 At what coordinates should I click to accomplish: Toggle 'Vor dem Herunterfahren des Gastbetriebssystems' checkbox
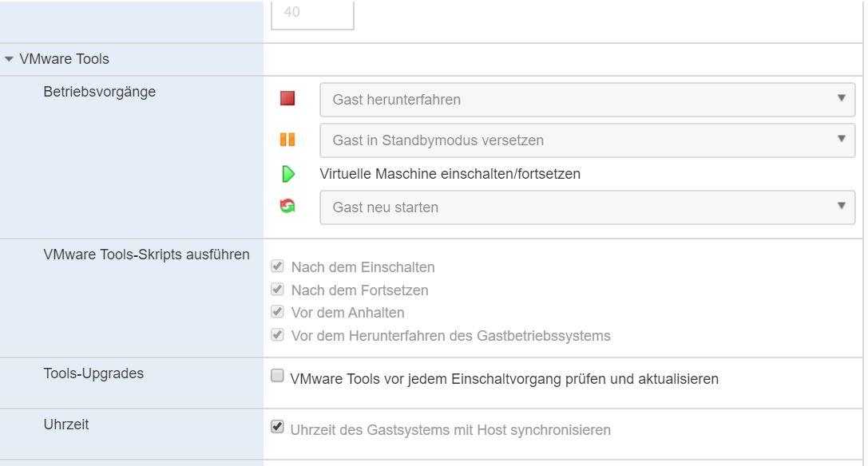278,335
